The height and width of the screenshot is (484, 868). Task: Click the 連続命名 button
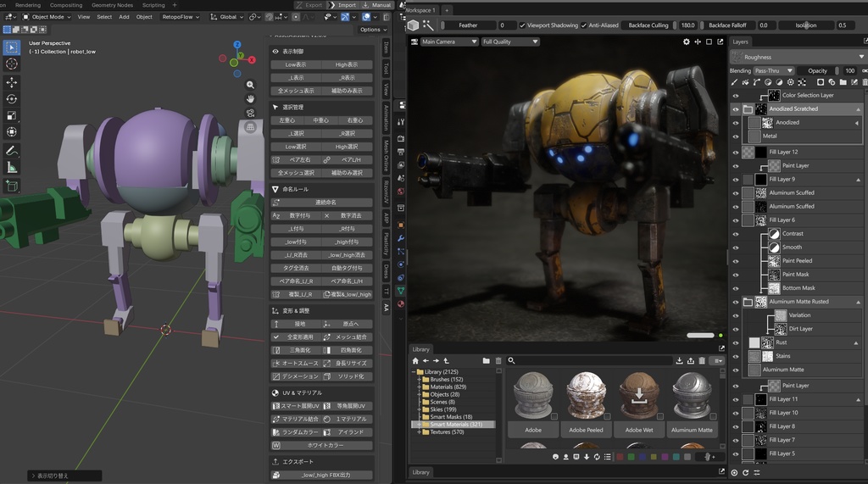click(x=321, y=203)
